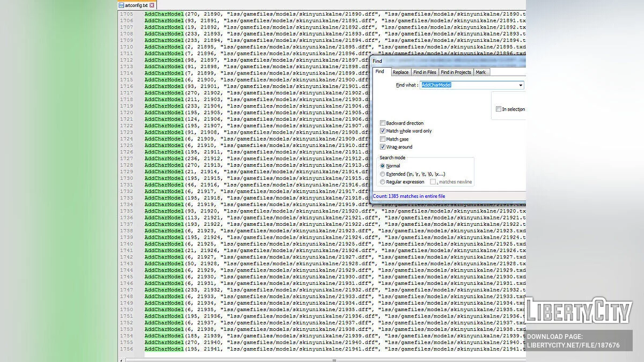
Task: Switch to the Replace tab
Action: pos(400,72)
